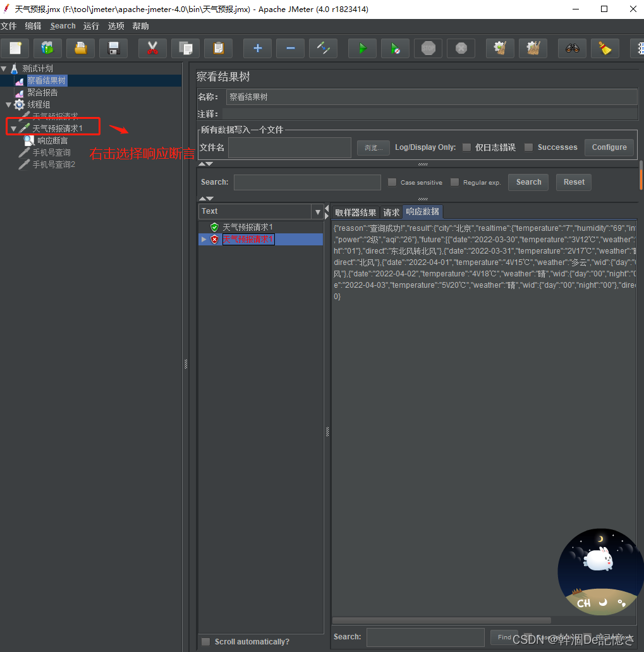This screenshot has width=644, height=652.
Task: Open the 选项 menu
Action: click(116, 26)
